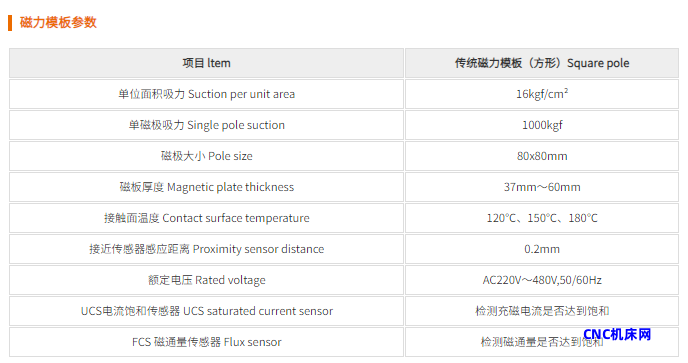Click the orange bar beside 磁力模板参数
This screenshot has height=363, width=688.
click(x=10, y=23)
